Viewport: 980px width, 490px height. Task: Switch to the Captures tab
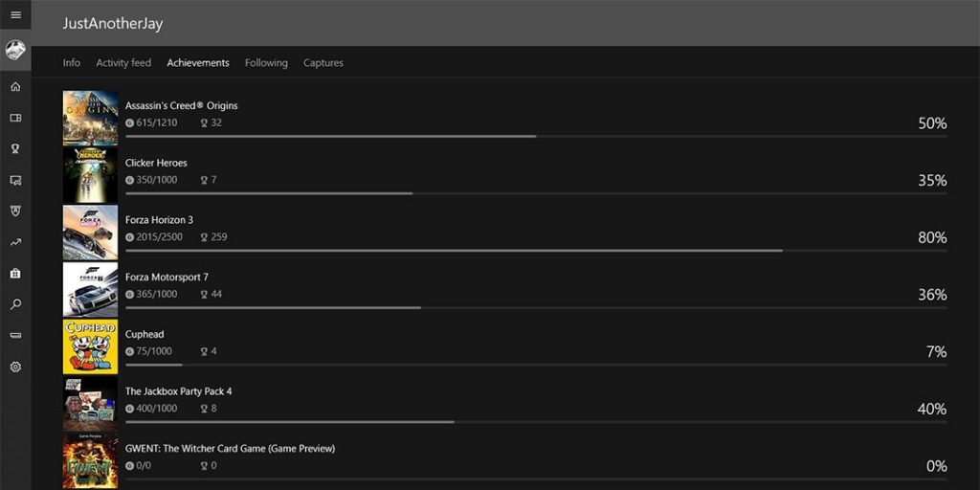323,62
